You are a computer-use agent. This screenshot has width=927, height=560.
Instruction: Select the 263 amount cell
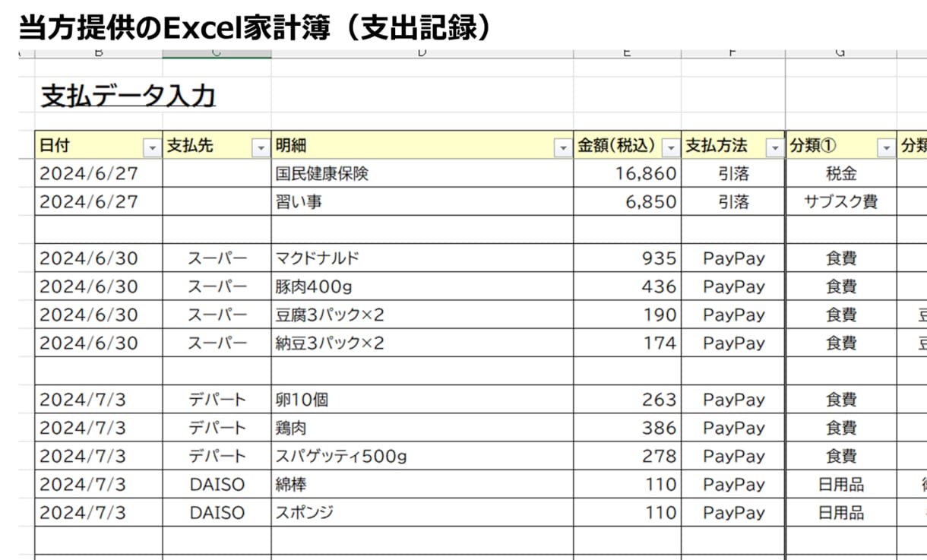(628, 400)
